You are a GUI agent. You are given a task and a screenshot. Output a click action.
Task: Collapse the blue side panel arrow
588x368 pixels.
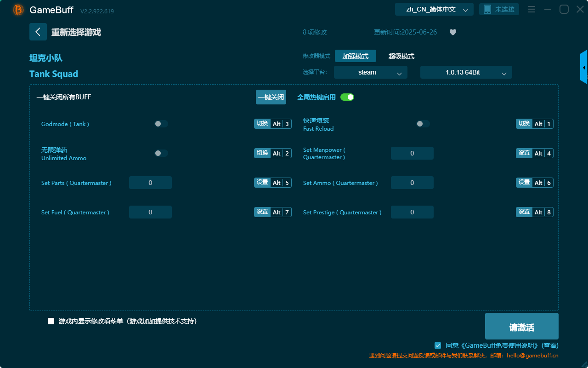point(584,67)
